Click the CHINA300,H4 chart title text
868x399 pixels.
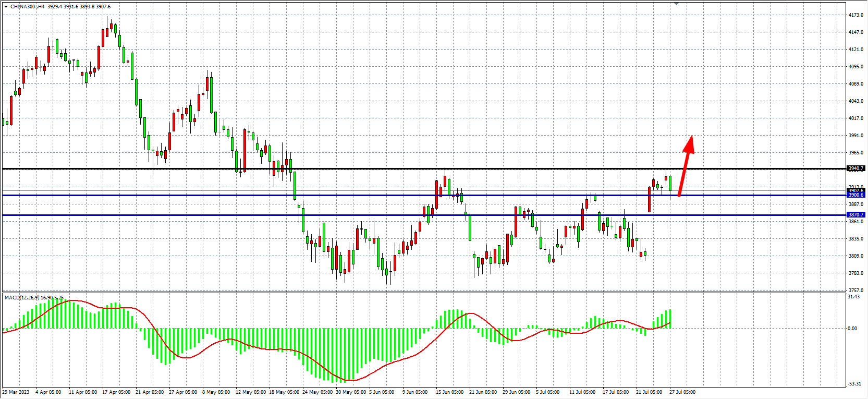pyautogui.click(x=27, y=7)
